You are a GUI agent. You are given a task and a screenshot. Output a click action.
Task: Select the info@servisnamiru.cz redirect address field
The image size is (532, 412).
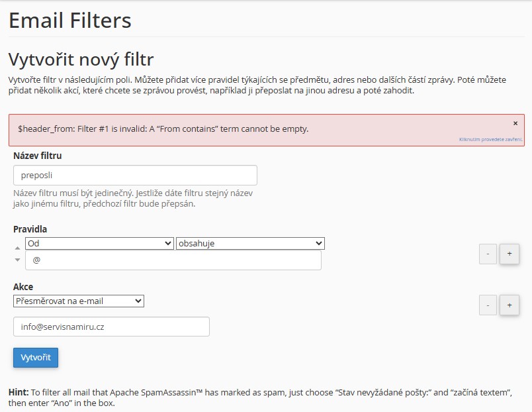[111, 327]
